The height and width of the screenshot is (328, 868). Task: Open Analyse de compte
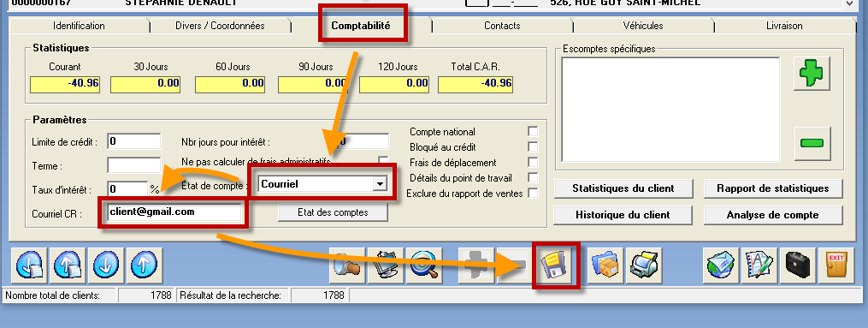pos(773,215)
